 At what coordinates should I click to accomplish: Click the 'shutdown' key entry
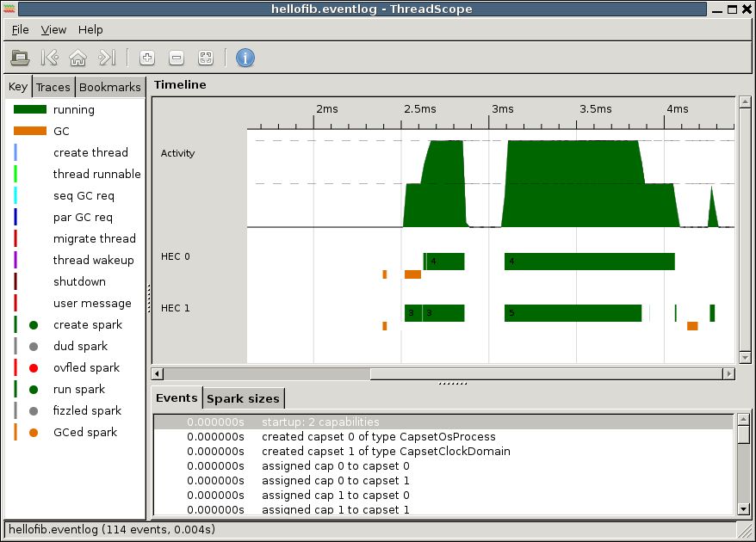coord(79,281)
